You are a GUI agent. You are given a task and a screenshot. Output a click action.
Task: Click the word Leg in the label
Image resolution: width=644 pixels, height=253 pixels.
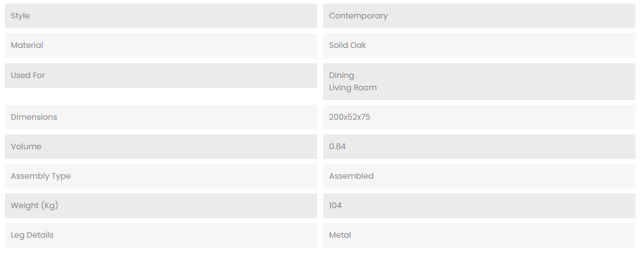click(17, 235)
